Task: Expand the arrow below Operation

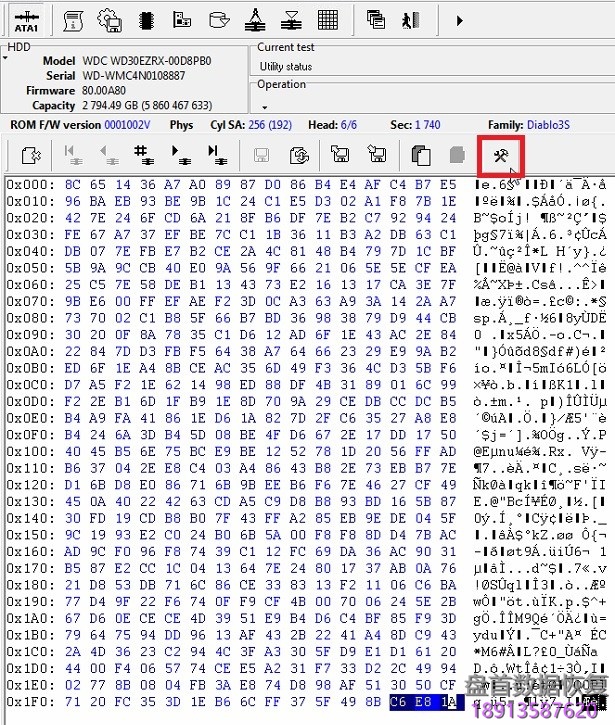Action: (264, 107)
